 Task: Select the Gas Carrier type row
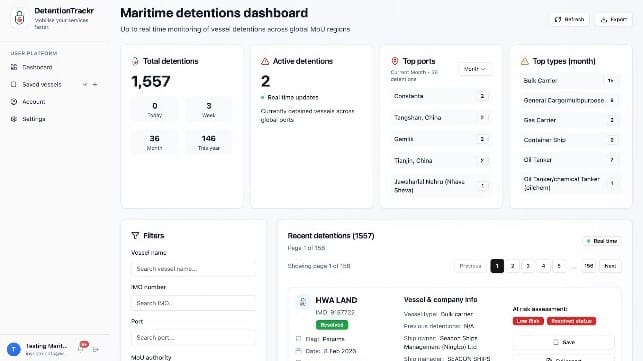coord(570,120)
